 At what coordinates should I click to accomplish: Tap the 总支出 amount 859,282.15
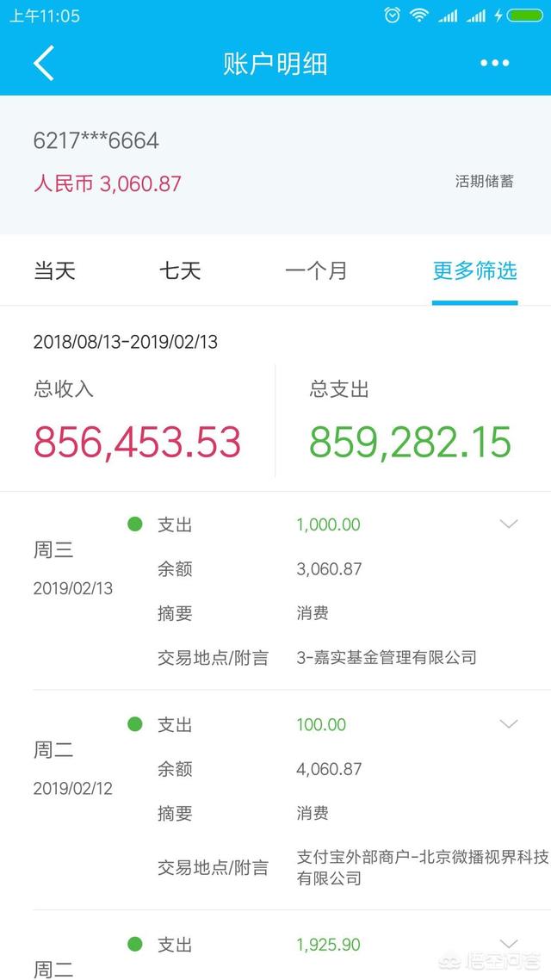point(411,442)
